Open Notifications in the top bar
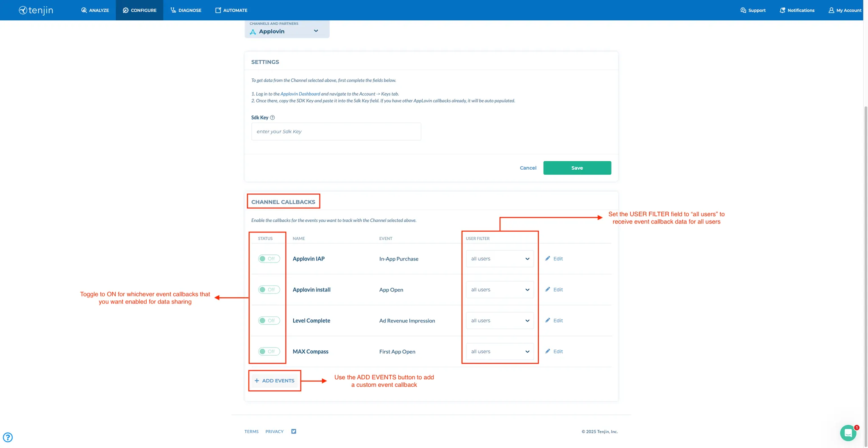 tap(797, 10)
